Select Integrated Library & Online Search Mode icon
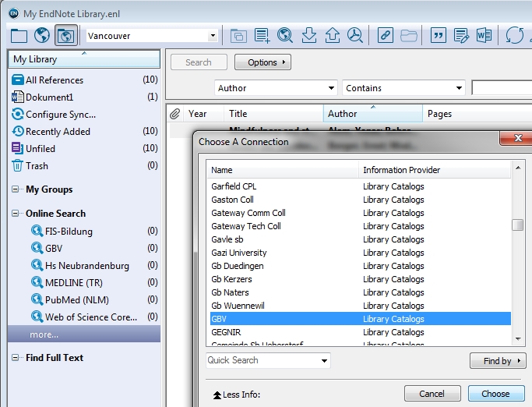 [x=66, y=35]
